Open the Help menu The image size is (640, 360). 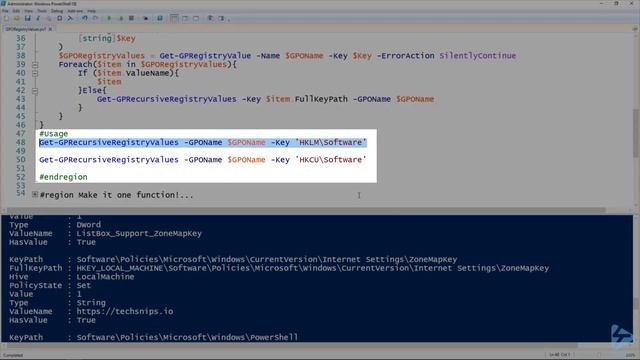point(91,11)
